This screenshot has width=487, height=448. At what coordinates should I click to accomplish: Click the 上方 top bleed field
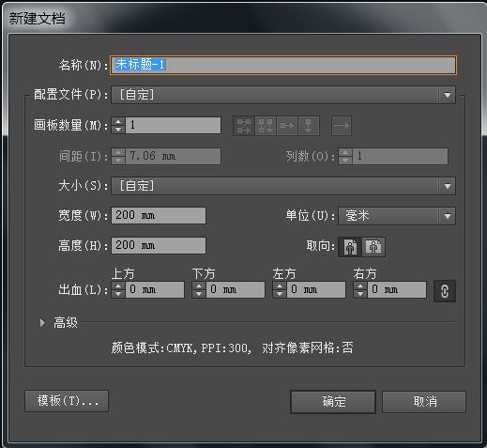tap(155, 289)
